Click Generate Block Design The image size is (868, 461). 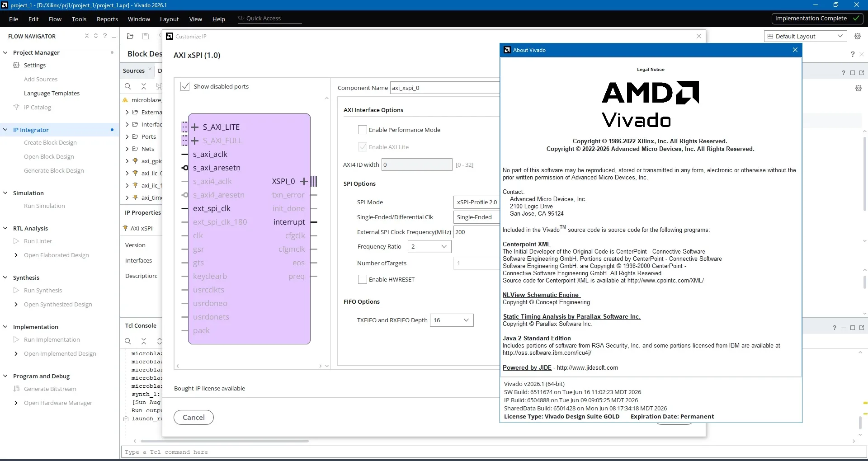54,170
